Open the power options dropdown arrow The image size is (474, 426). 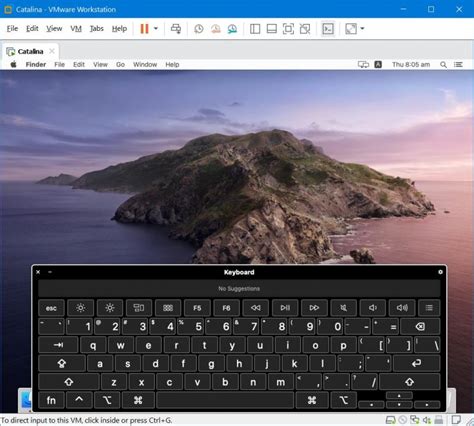[156, 29]
